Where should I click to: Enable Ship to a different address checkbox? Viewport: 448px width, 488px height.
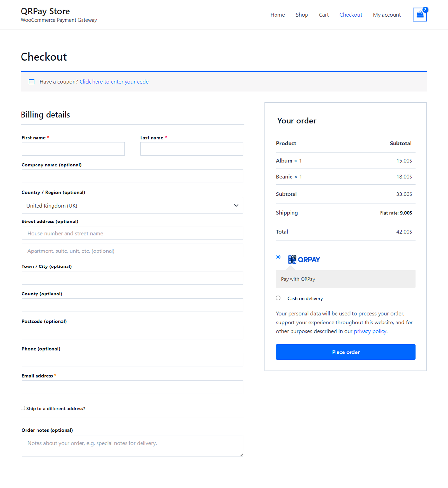pos(23,408)
